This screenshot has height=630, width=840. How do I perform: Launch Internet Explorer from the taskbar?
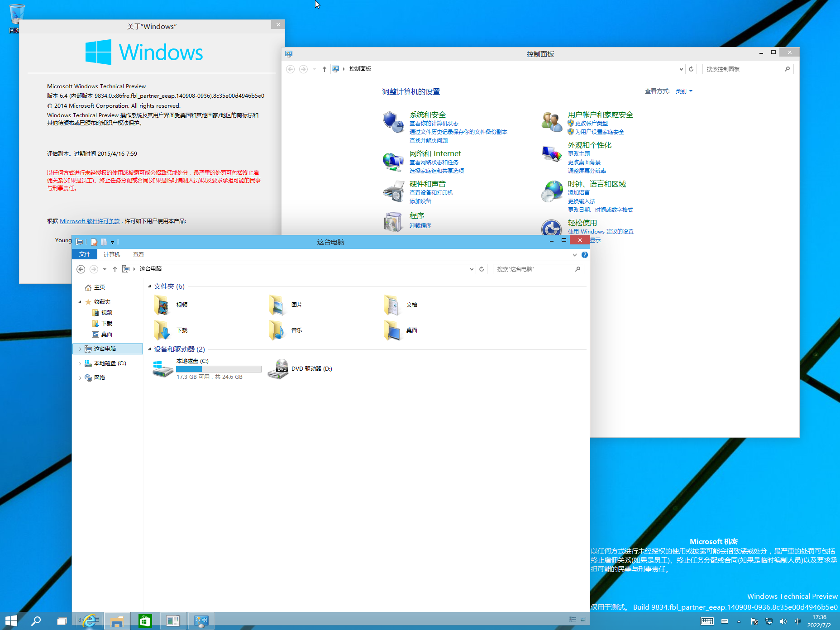click(90, 620)
